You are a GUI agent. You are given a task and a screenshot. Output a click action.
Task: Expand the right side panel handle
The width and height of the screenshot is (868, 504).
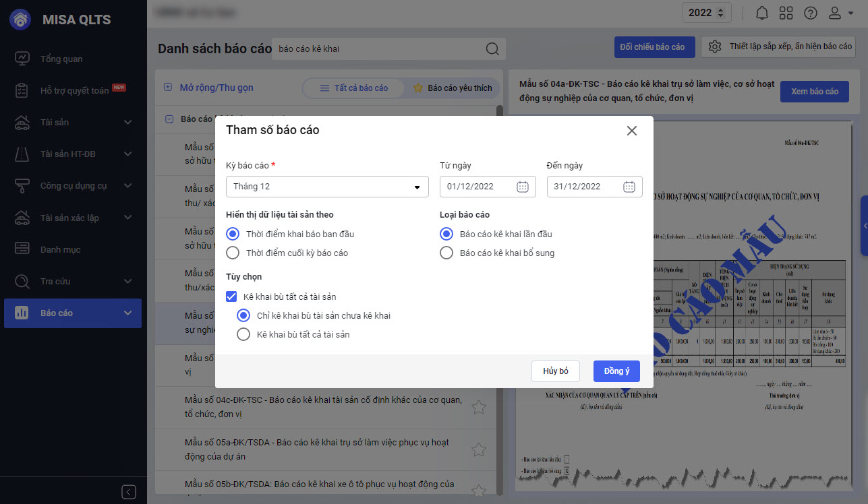tap(864, 226)
